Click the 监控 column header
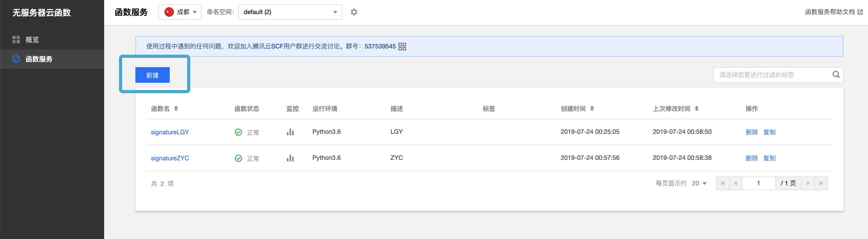Viewport: 868px width, 239px height. pos(292,109)
